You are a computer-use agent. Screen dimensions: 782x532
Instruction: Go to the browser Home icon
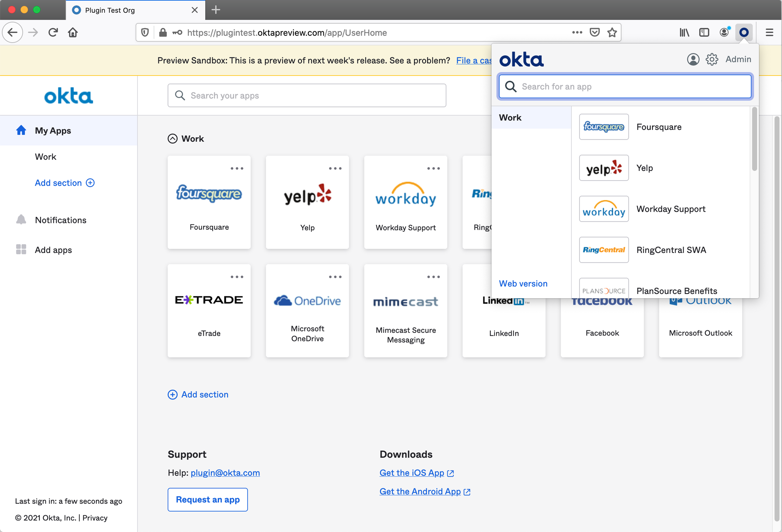pos(73,33)
